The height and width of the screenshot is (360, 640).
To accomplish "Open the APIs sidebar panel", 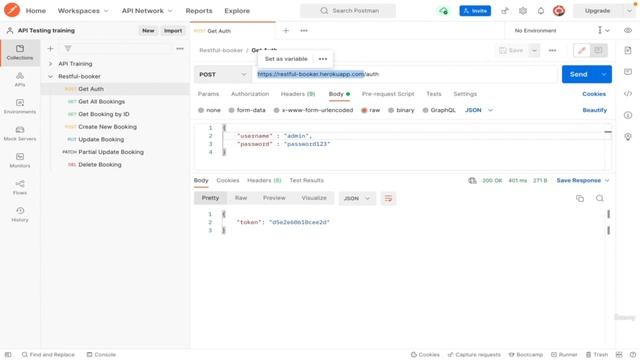I will (x=20, y=80).
